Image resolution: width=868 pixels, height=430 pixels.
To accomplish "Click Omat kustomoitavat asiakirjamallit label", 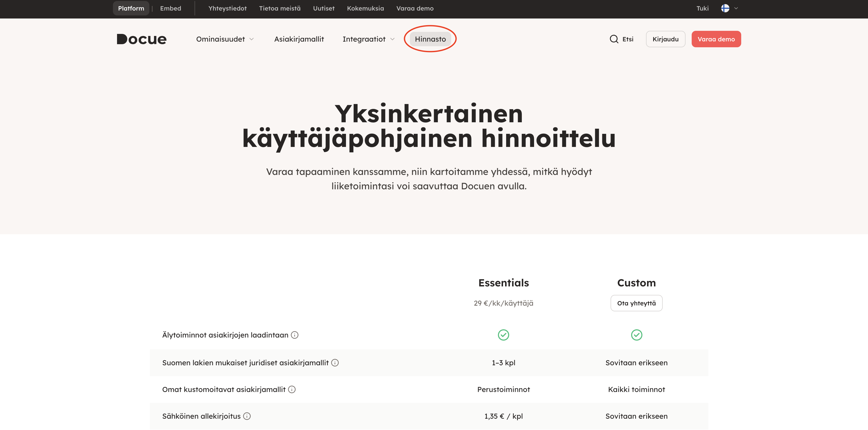I will pyautogui.click(x=224, y=389).
